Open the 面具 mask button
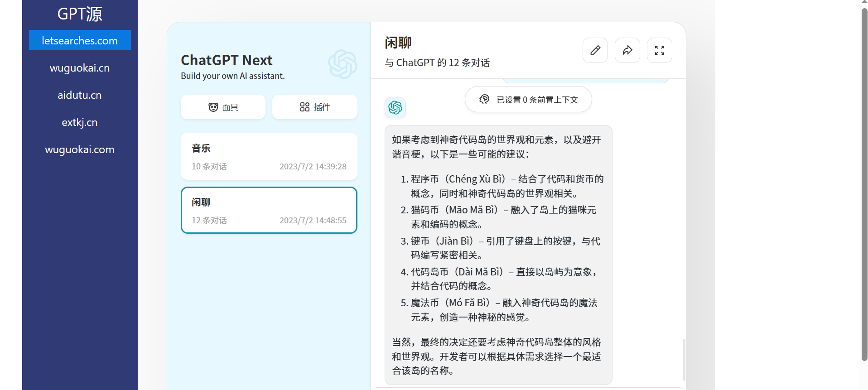The image size is (868, 390). (x=223, y=107)
